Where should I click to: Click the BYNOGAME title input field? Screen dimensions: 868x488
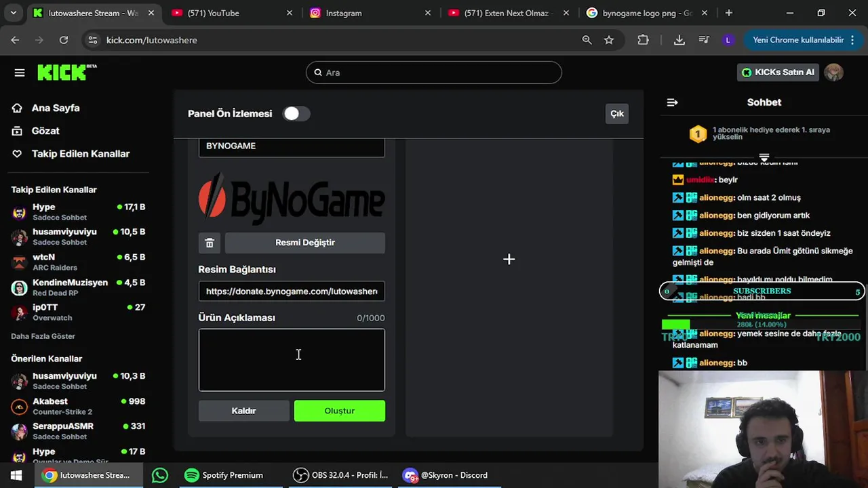tap(292, 146)
